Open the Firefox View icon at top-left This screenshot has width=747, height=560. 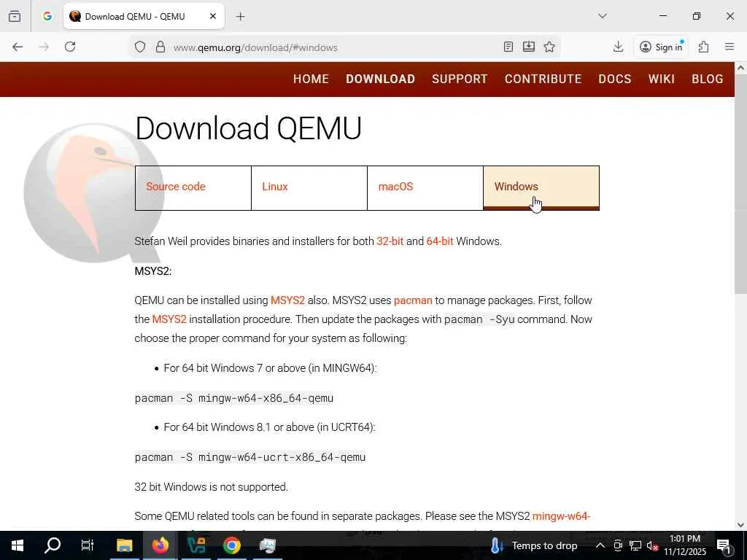pyautogui.click(x=15, y=16)
